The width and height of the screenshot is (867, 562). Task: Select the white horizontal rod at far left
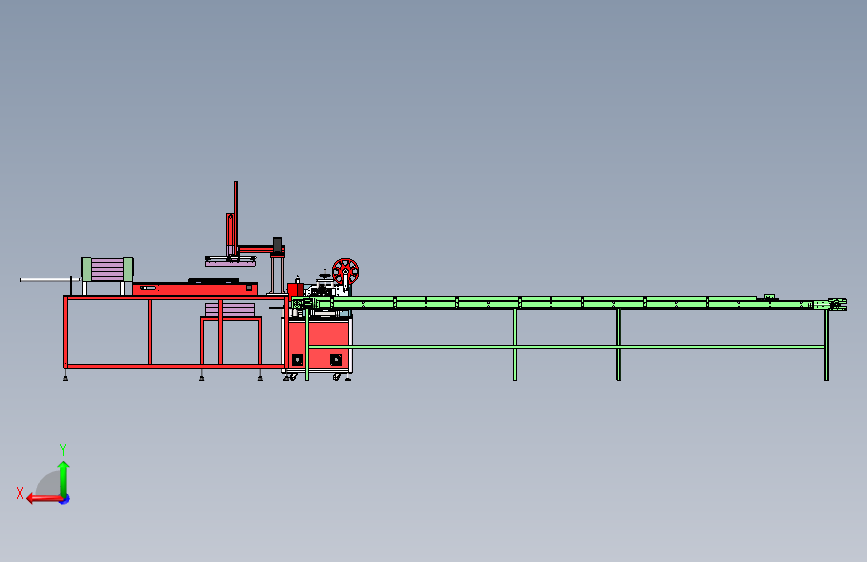point(50,280)
